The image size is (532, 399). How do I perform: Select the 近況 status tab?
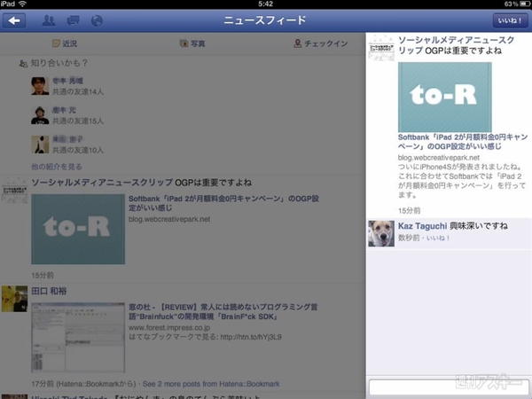click(65, 43)
